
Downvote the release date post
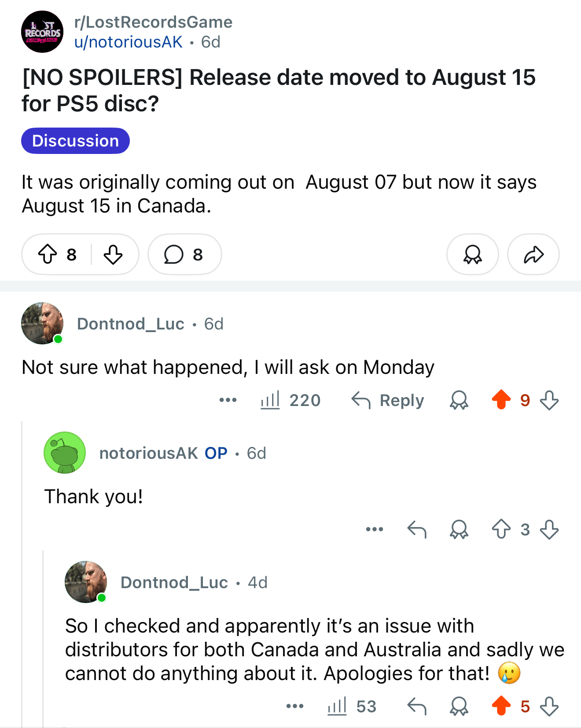(x=113, y=254)
